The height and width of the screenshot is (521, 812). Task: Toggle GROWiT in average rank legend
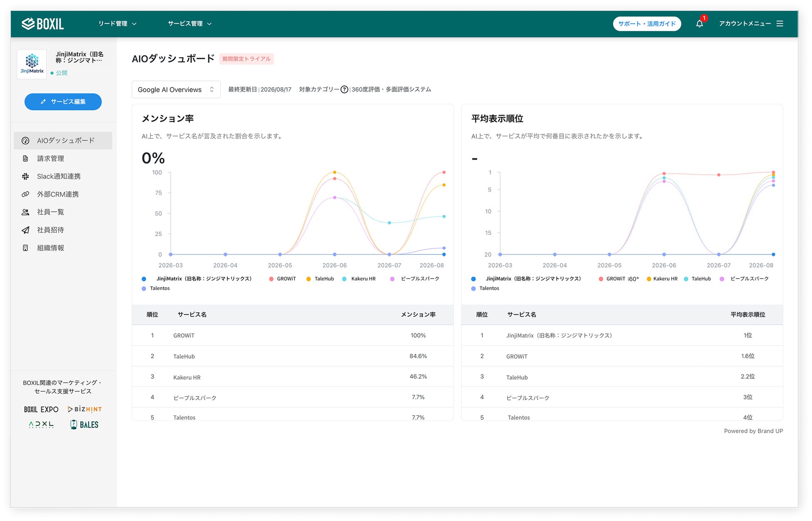click(612, 279)
